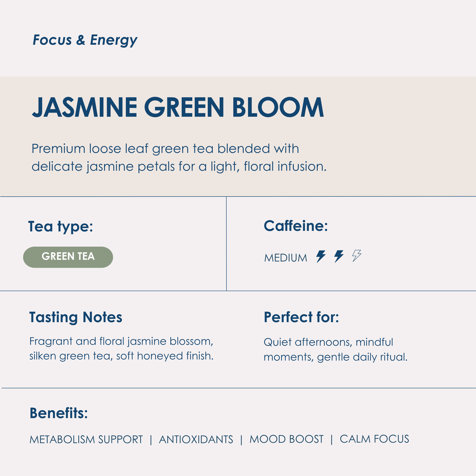Click the first filled lightning bolt icon

(x=321, y=256)
